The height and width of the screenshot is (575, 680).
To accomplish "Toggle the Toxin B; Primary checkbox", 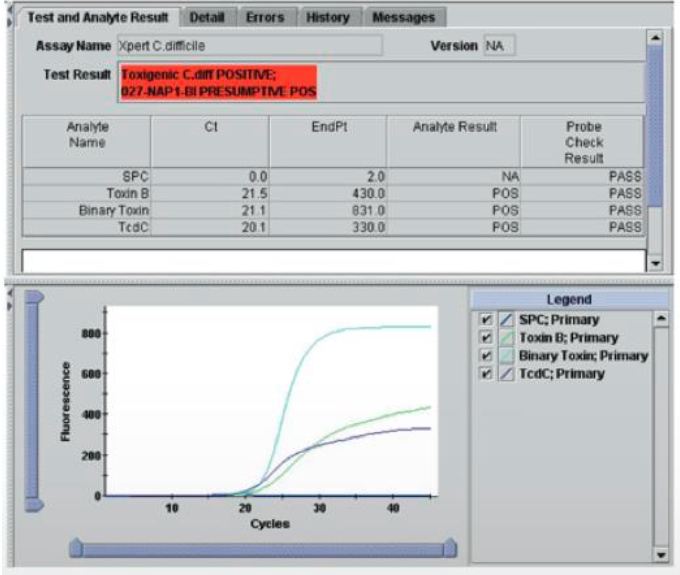I will tap(486, 338).
